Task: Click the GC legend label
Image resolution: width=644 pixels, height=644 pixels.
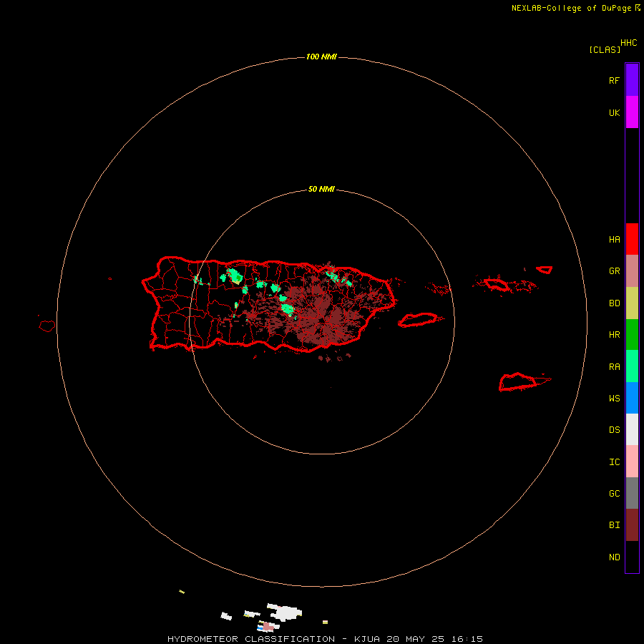Action: 614,494
